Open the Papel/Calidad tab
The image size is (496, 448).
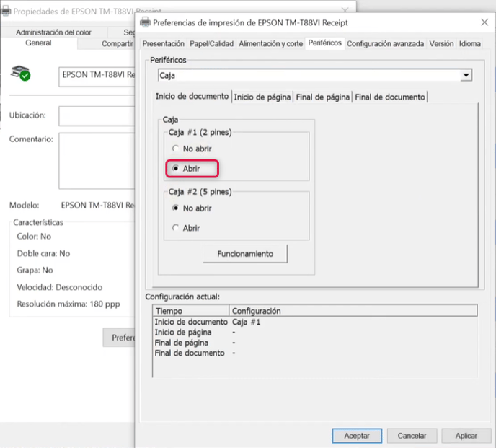[211, 44]
